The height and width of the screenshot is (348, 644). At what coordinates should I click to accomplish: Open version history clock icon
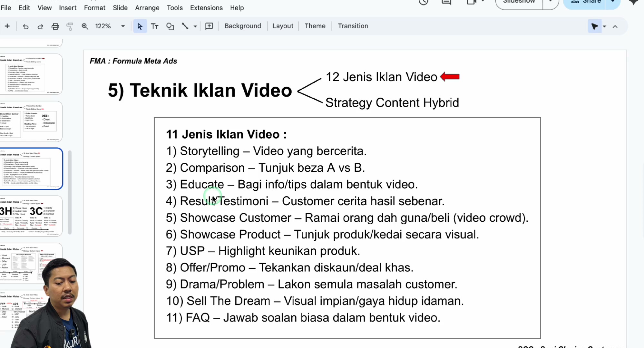click(x=424, y=2)
